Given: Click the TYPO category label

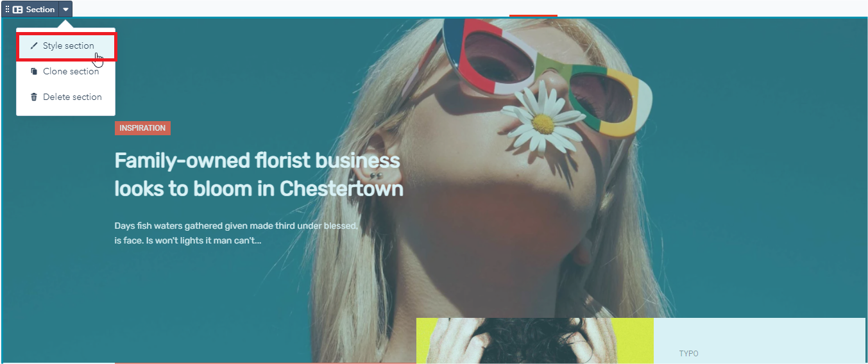Looking at the screenshot, I should [688, 354].
